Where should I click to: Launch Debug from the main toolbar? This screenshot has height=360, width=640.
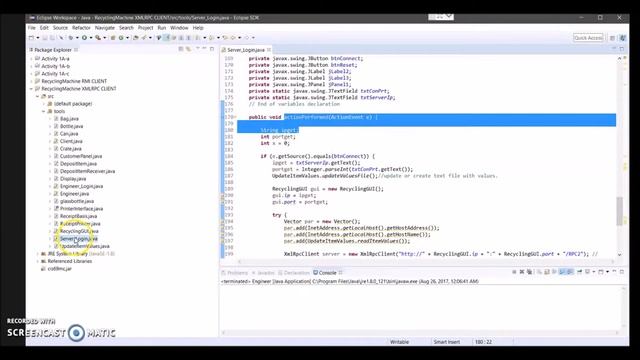[71, 38]
